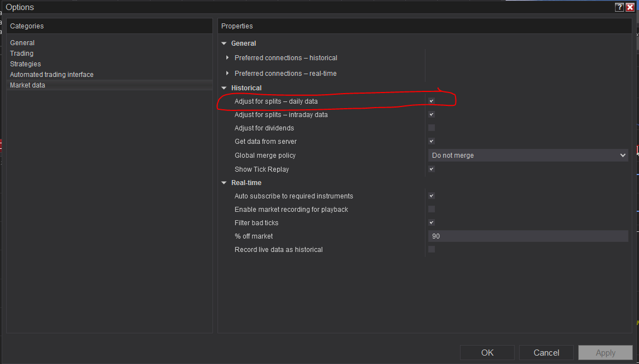The image size is (639, 364).
Task: Uncheck Adjust for splits intraday data
Action: (x=432, y=114)
